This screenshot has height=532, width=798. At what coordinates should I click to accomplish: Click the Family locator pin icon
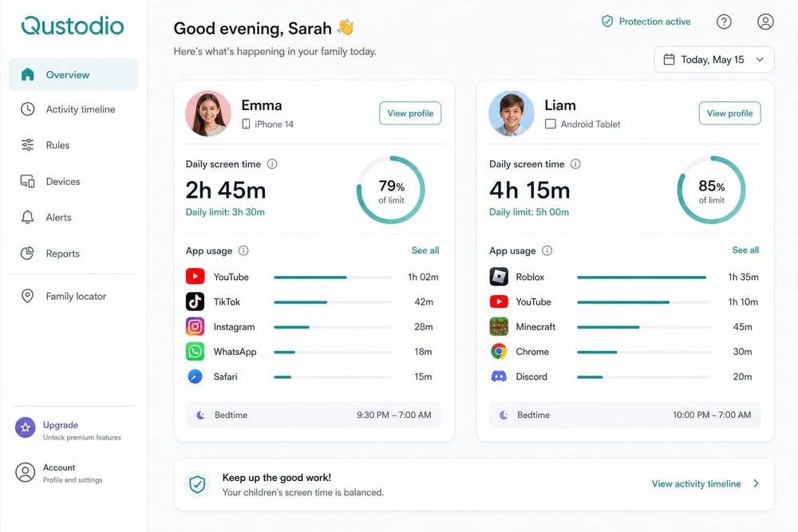point(27,296)
